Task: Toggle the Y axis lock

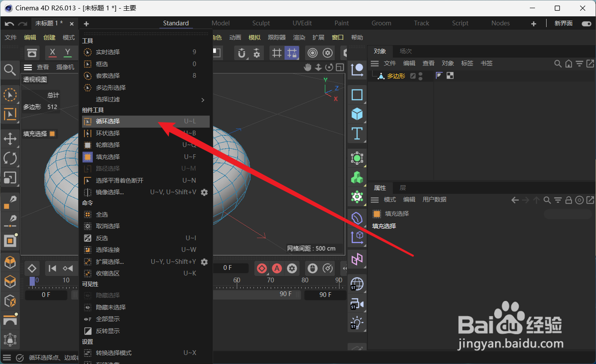Action: pyautogui.click(x=68, y=53)
